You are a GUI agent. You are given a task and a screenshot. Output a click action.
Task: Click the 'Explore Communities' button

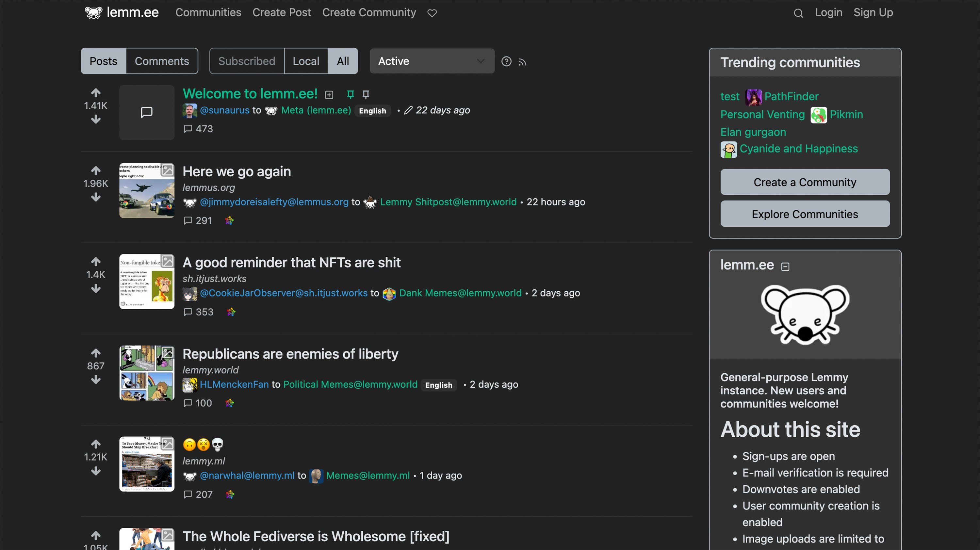[x=805, y=214]
